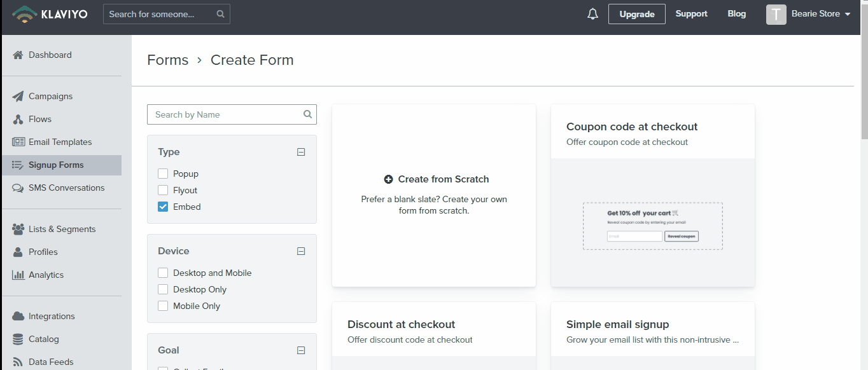This screenshot has height=370, width=868.
Task: Check the Popup type checkbox
Action: pyautogui.click(x=163, y=174)
